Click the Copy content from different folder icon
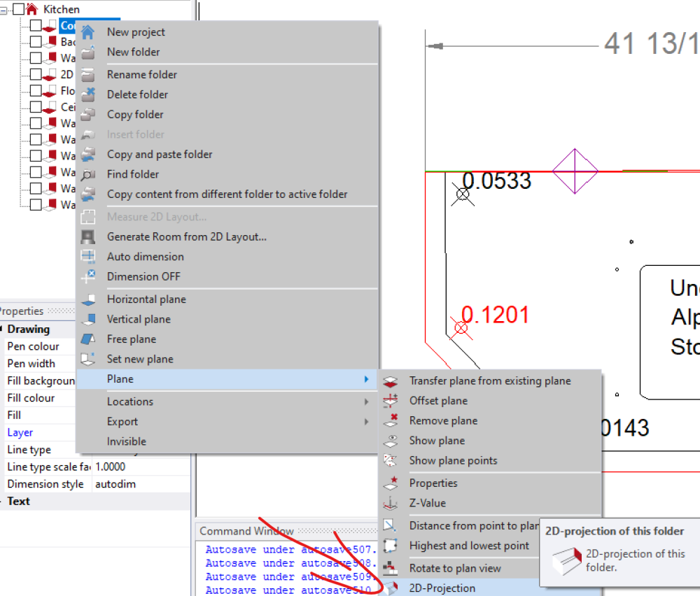 [x=88, y=194]
